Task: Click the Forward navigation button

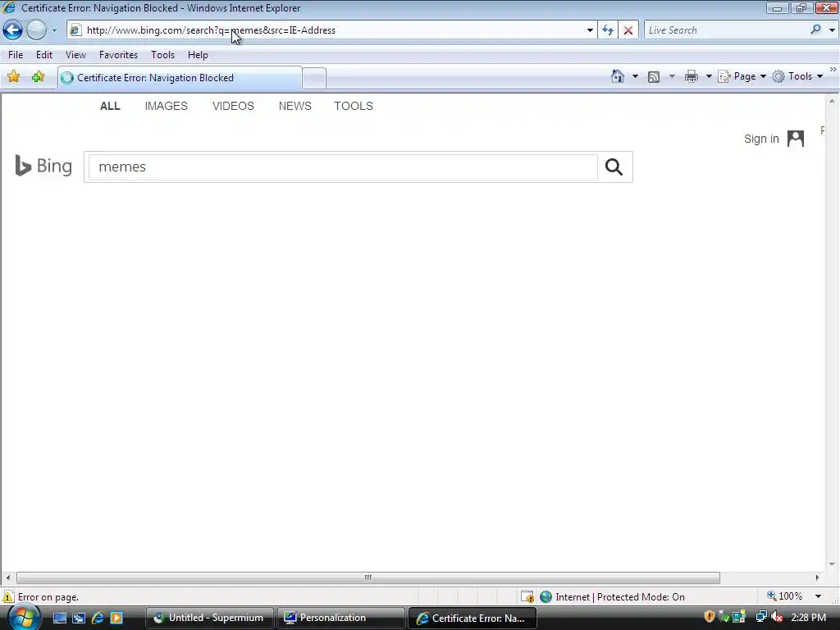Action: pos(36,30)
